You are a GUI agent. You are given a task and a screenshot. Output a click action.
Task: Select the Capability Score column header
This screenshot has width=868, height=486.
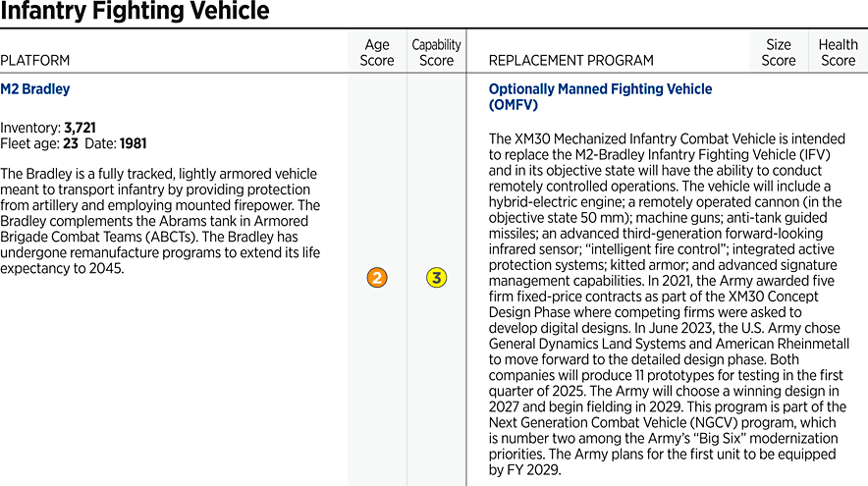click(436, 53)
